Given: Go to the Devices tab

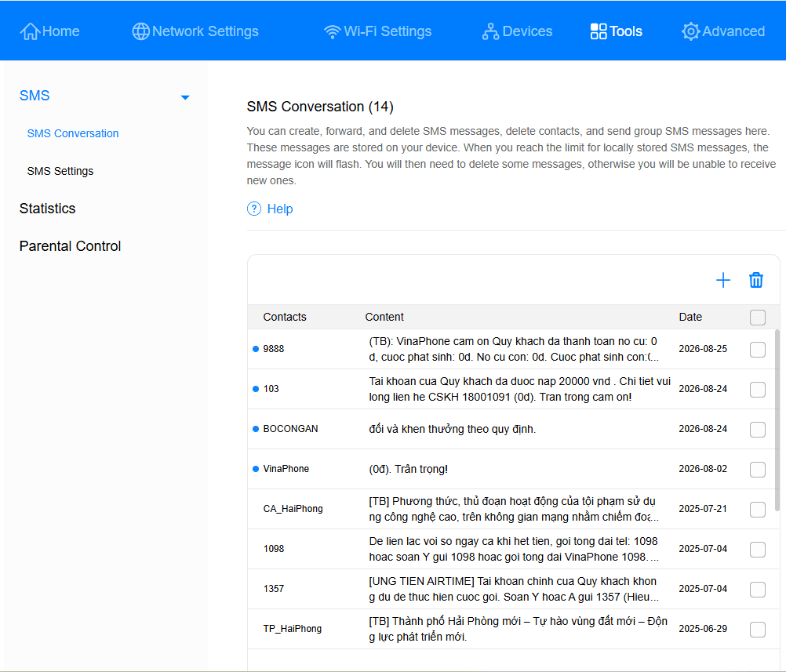Looking at the screenshot, I should point(517,31).
